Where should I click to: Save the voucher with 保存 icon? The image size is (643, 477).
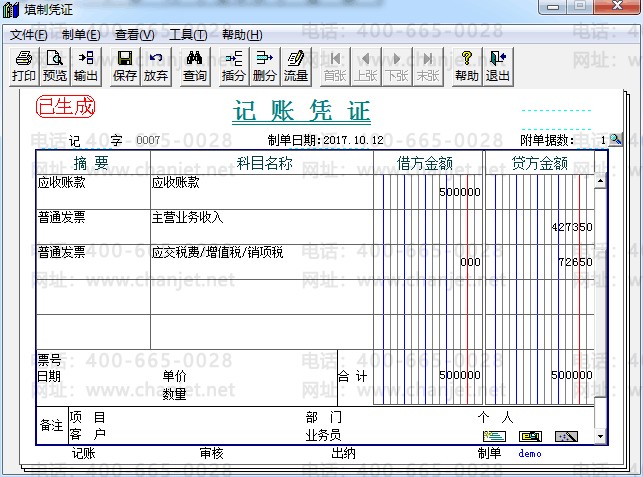125,66
